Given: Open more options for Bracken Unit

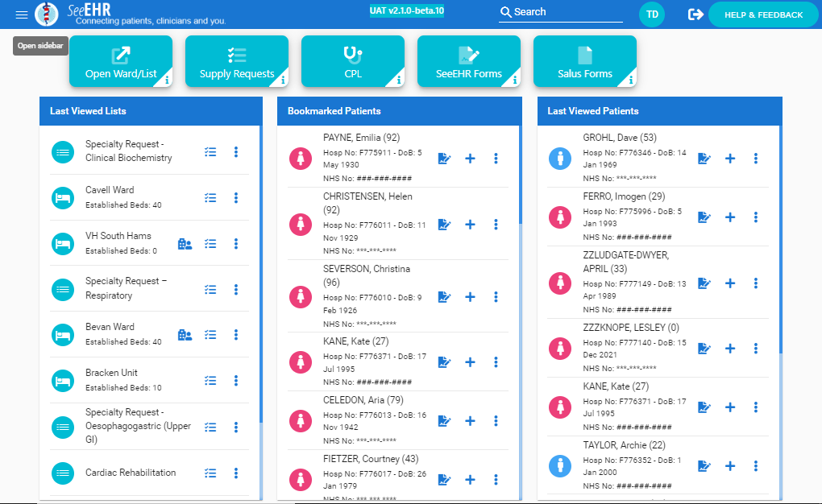Looking at the screenshot, I should click(x=236, y=380).
